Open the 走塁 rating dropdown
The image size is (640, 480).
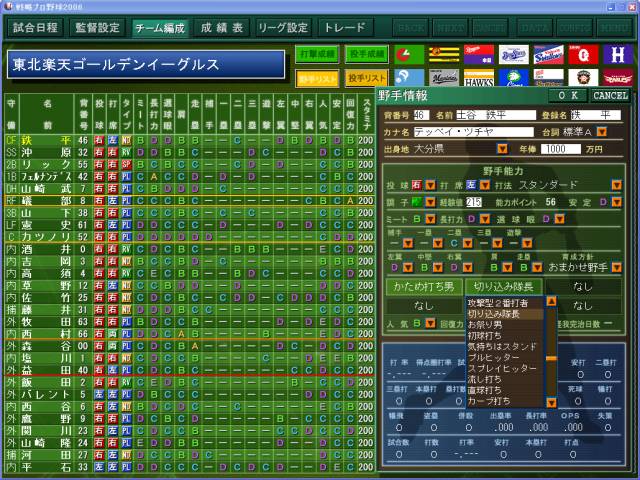537,268
